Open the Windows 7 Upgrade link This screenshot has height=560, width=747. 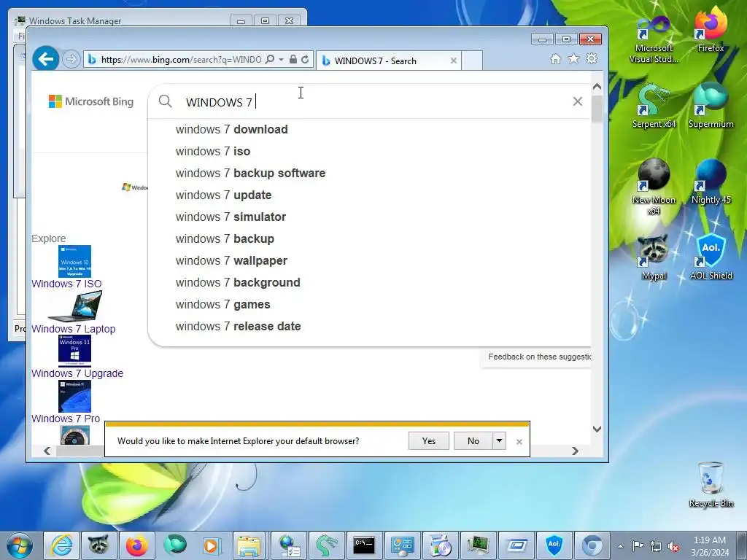pos(77,373)
